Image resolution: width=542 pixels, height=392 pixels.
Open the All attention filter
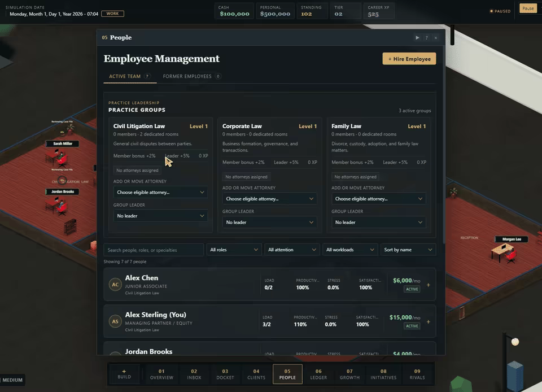[x=292, y=250]
